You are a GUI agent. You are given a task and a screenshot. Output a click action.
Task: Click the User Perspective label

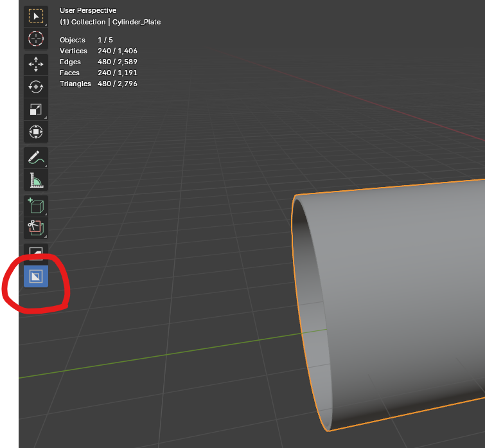pyautogui.click(x=88, y=10)
